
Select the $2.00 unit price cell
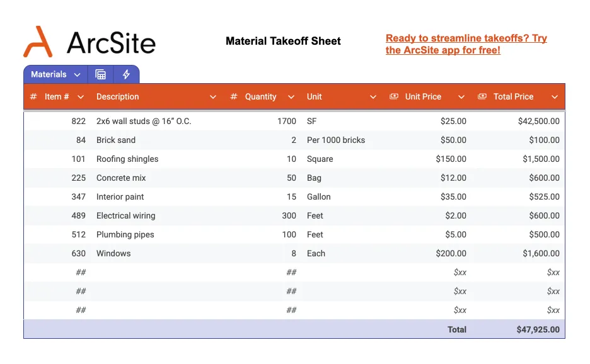tap(456, 215)
